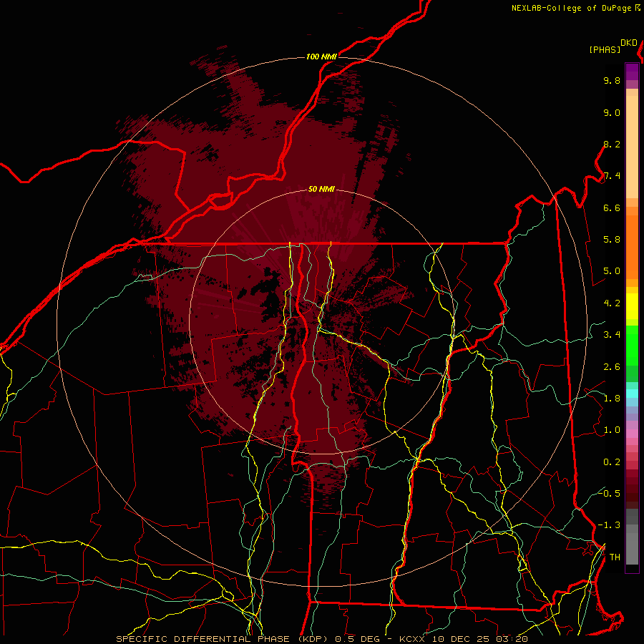Click the NEXLAB-College of DuPage header text
Screen dimensions: 644x644
(571, 8)
